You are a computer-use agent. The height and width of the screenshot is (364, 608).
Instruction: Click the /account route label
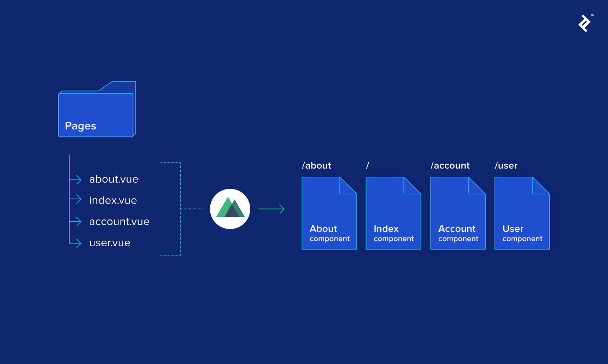[x=450, y=165]
